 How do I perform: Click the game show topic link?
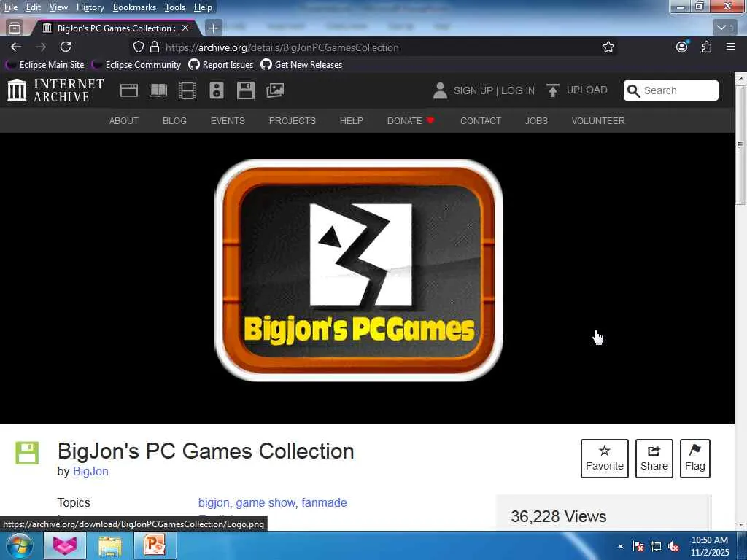[266, 503]
